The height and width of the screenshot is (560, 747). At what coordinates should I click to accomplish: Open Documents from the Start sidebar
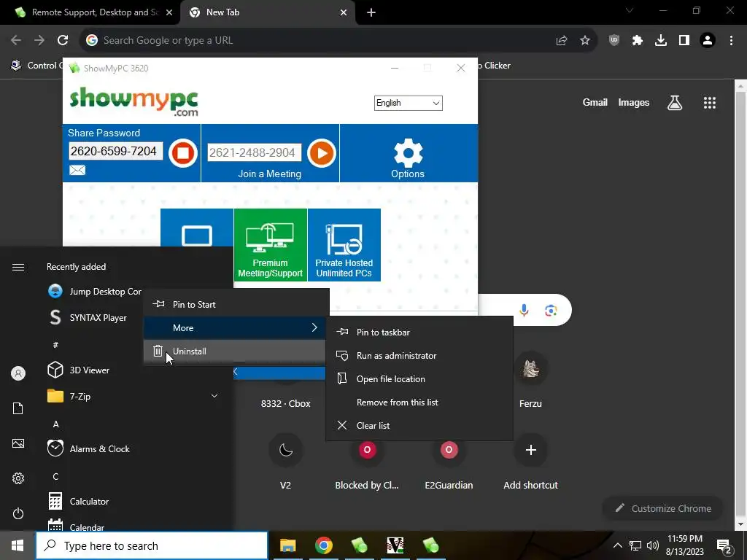click(18, 408)
